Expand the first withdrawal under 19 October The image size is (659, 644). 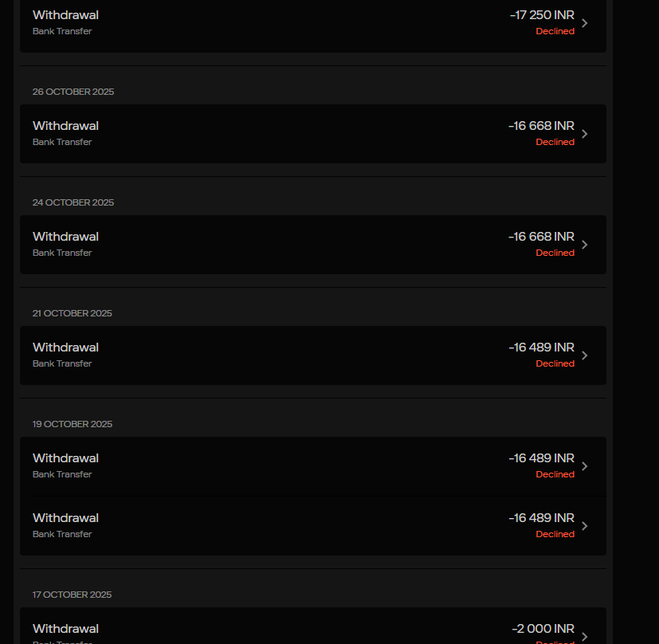(584, 466)
